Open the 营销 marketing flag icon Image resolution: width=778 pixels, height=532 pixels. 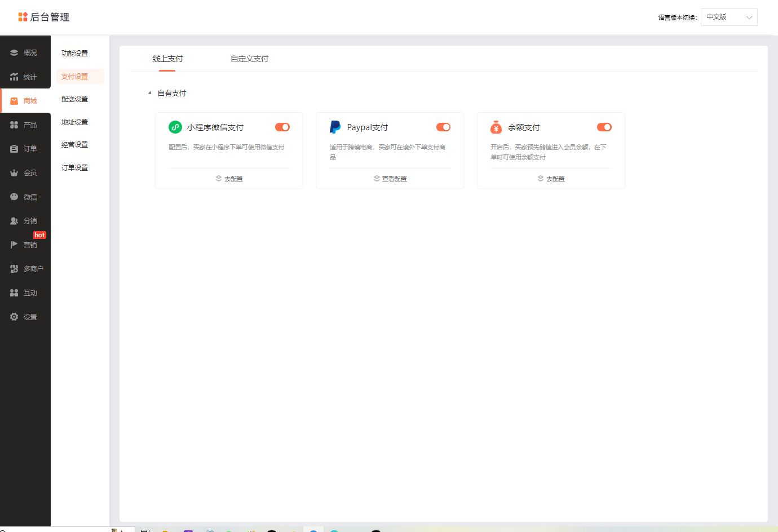14,245
